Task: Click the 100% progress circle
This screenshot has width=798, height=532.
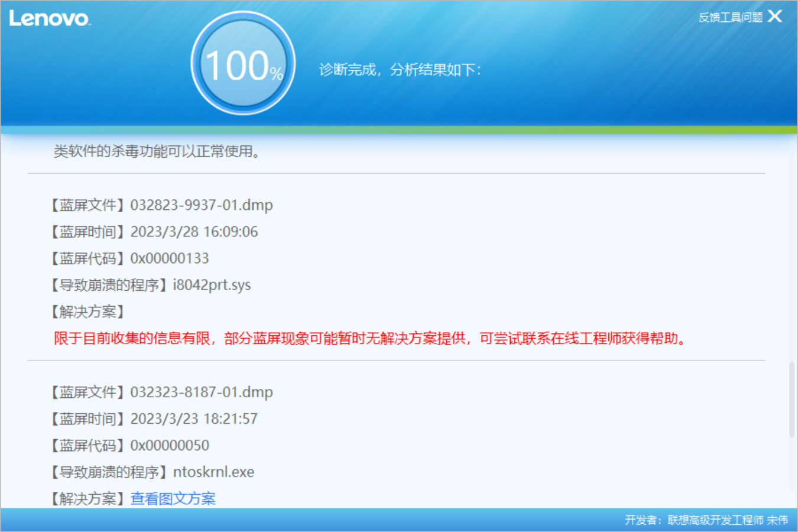Action: [x=243, y=64]
